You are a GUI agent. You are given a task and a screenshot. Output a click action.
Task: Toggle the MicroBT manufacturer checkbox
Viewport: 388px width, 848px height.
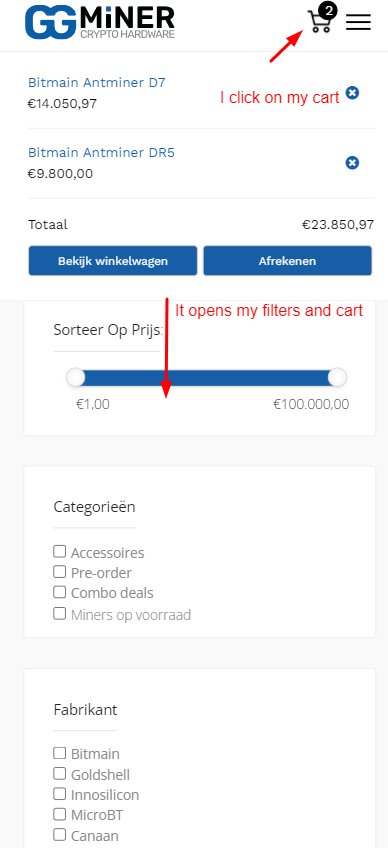pos(60,813)
